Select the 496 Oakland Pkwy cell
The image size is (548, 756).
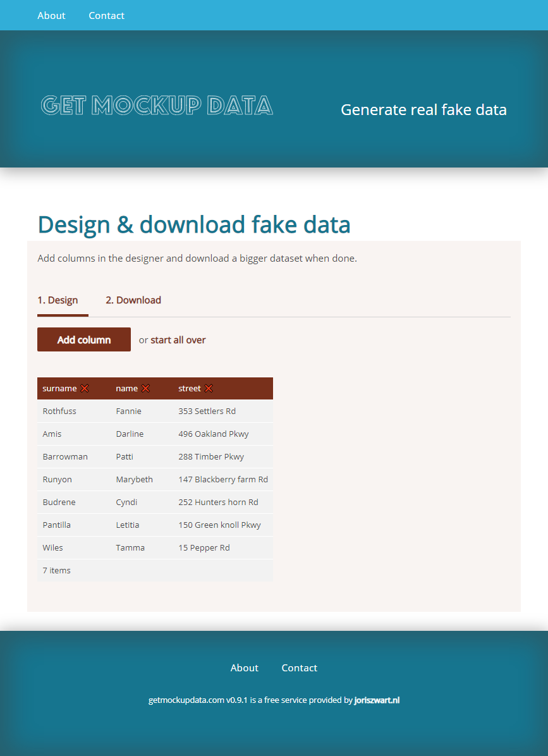[223, 434]
